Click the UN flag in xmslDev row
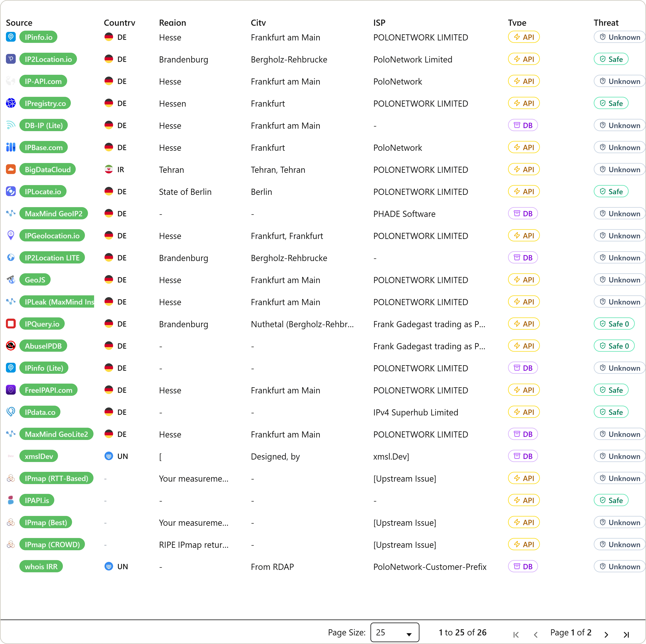Screen dimensions: 646x644 (x=109, y=456)
